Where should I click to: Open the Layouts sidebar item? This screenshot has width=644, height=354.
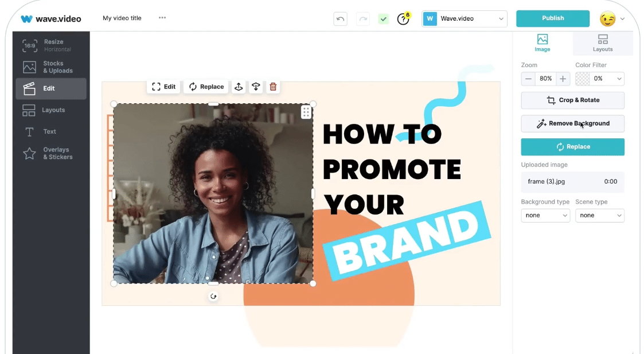pos(51,110)
